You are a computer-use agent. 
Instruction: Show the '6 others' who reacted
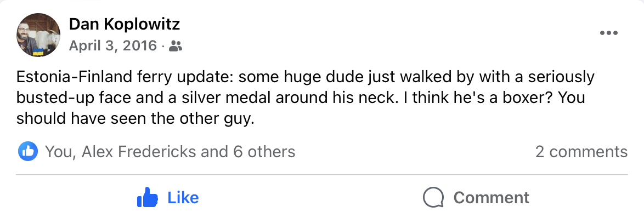tap(264, 152)
